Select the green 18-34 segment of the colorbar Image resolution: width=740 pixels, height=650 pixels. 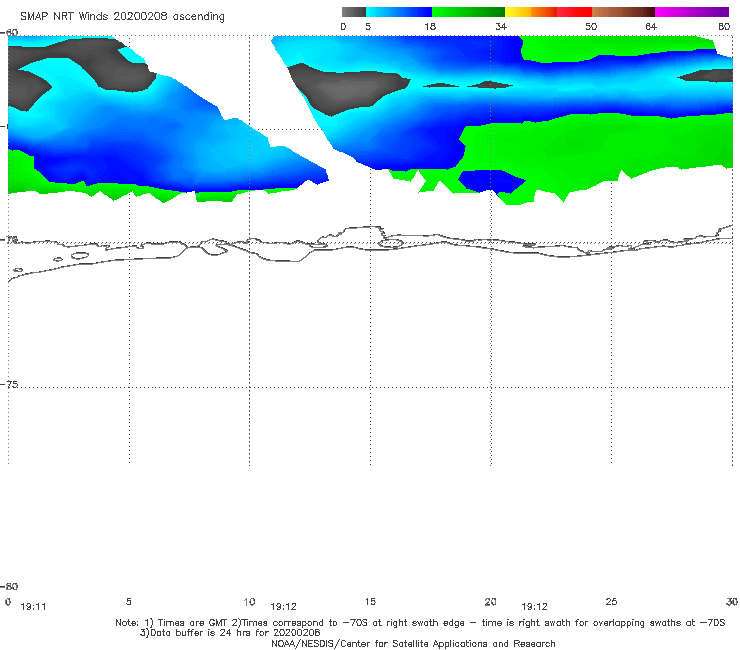pos(468,12)
